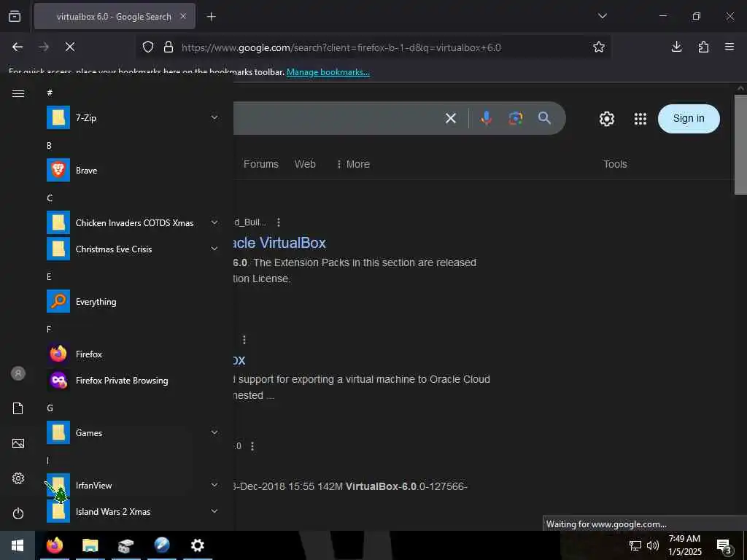Open a new browser tab
Viewport: 747px width, 560px height.
pos(211,17)
